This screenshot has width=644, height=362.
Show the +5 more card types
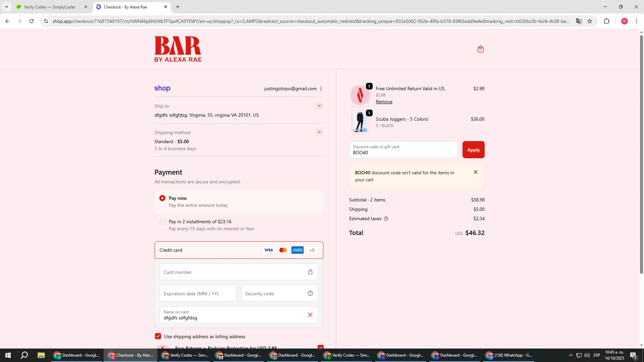(312, 250)
